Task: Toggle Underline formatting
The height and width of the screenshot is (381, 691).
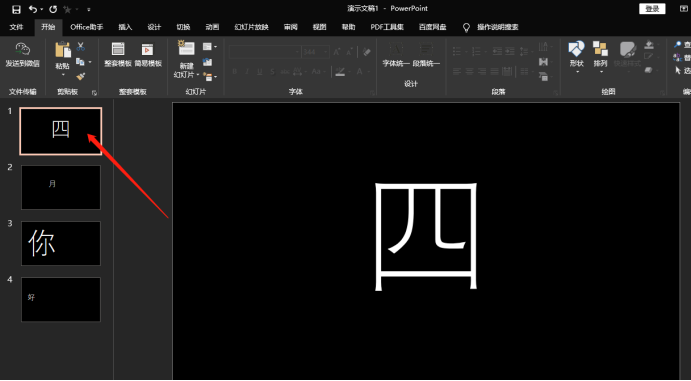Action: tap(260, 71)
